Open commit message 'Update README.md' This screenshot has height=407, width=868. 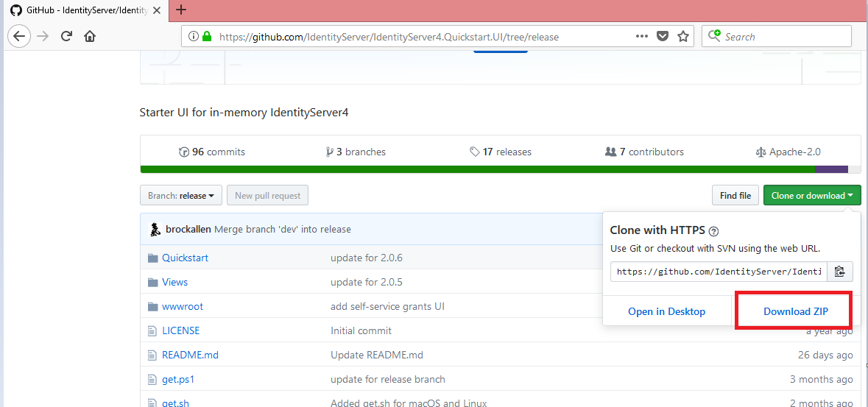tap(377, 355)
